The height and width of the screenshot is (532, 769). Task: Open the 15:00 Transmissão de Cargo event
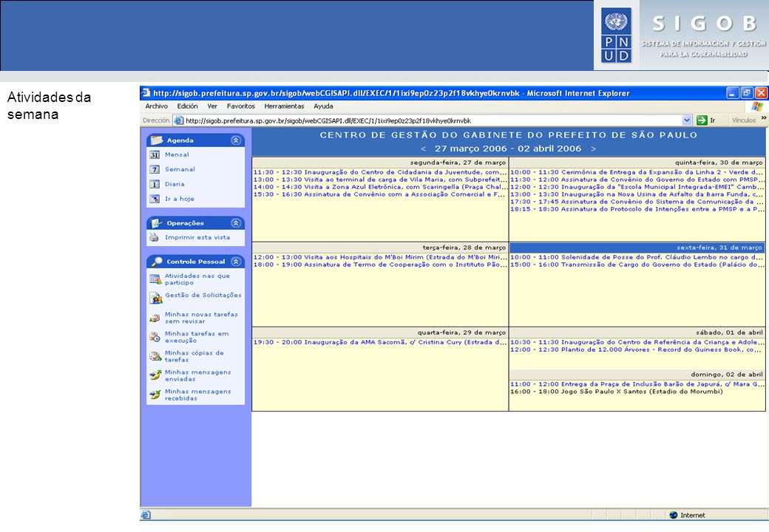tap(637, 265)
